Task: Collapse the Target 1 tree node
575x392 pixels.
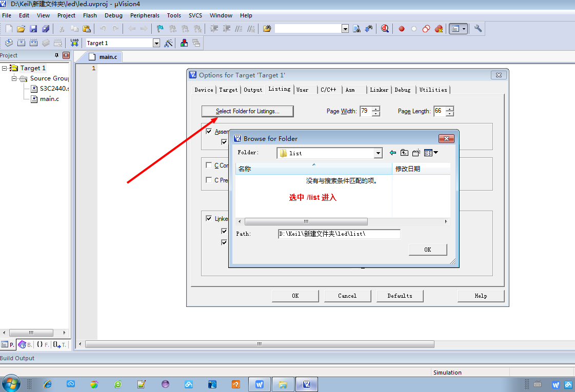Action: pos(5,68)
